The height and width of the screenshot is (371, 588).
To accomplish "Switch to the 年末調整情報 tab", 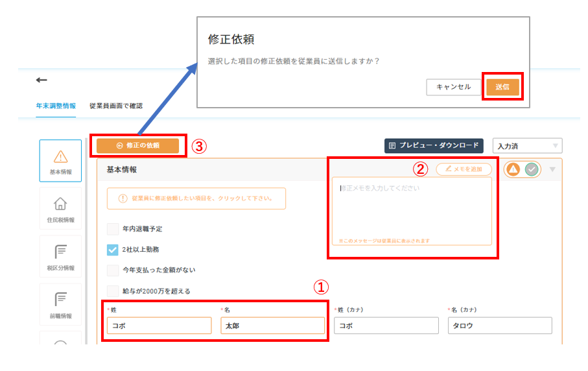I will click(56, 106).
